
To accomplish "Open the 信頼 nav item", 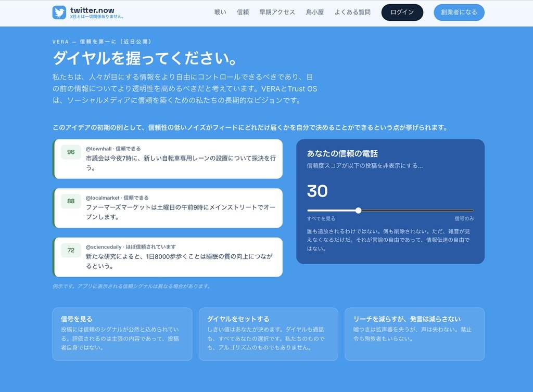I will point(243,12).
